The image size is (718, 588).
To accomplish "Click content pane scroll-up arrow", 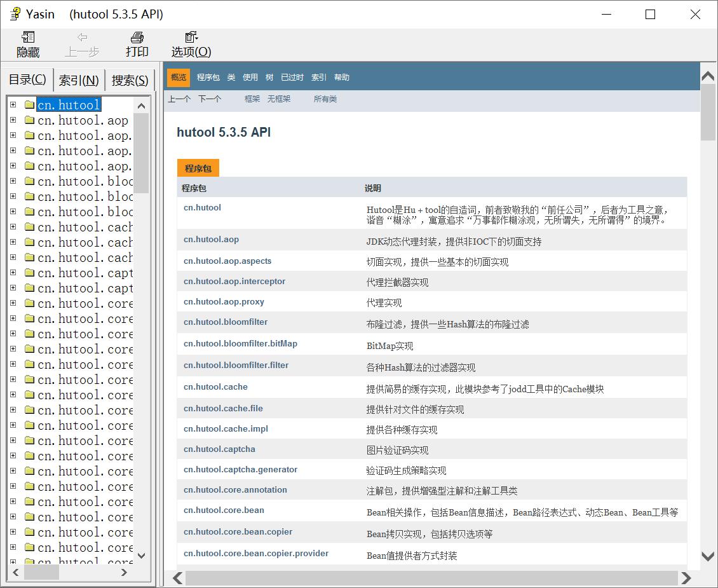I will (708, 76).
